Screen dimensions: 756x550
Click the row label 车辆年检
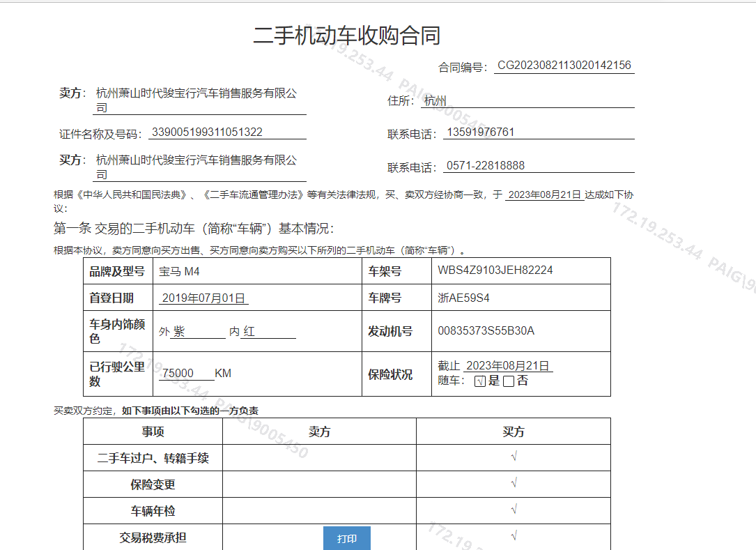click(153, 512)
